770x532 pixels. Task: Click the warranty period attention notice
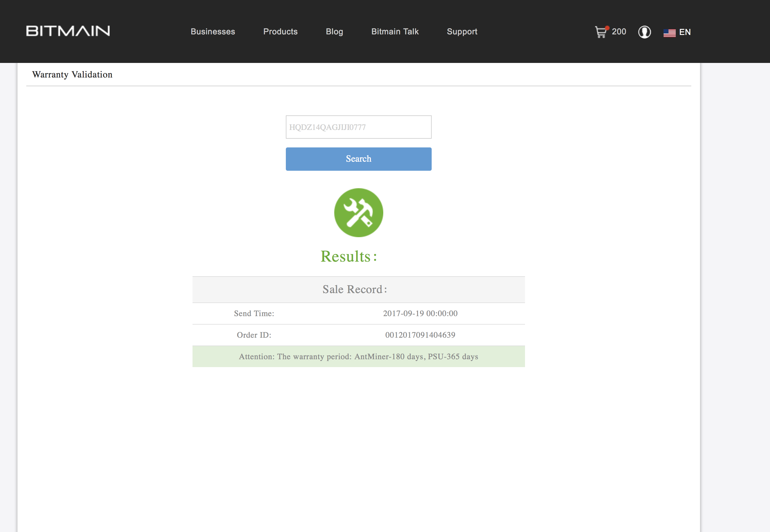358,357
